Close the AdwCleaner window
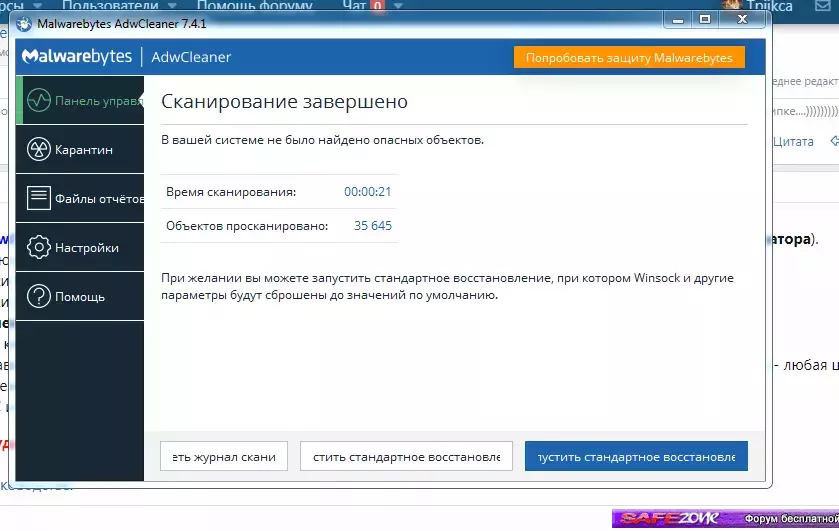 tap(742, 20)
